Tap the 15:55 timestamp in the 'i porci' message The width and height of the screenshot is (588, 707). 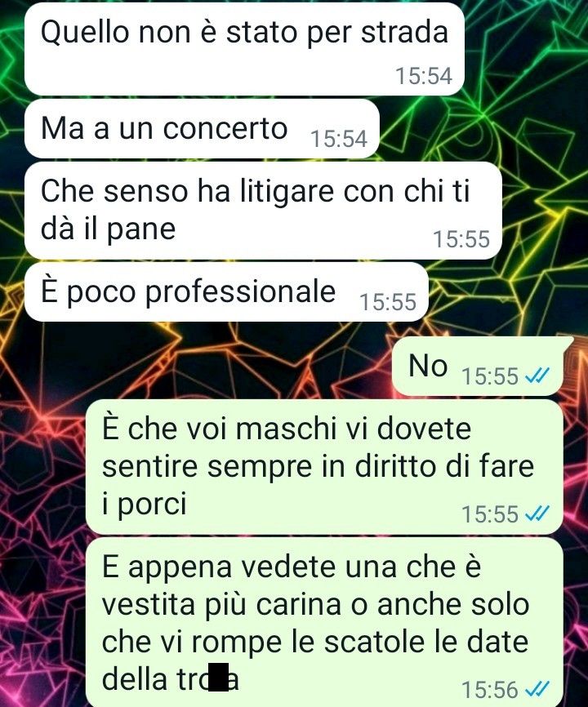[490, 514]
